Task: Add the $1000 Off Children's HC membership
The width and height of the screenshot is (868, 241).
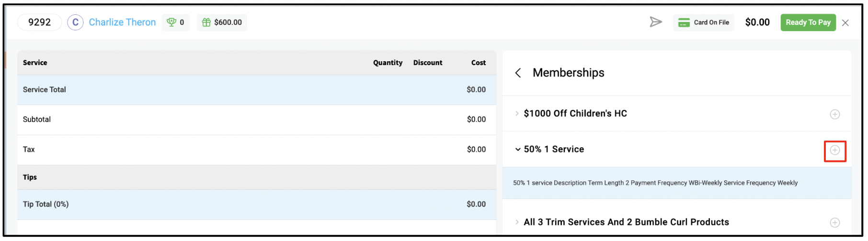Action: 835,114
